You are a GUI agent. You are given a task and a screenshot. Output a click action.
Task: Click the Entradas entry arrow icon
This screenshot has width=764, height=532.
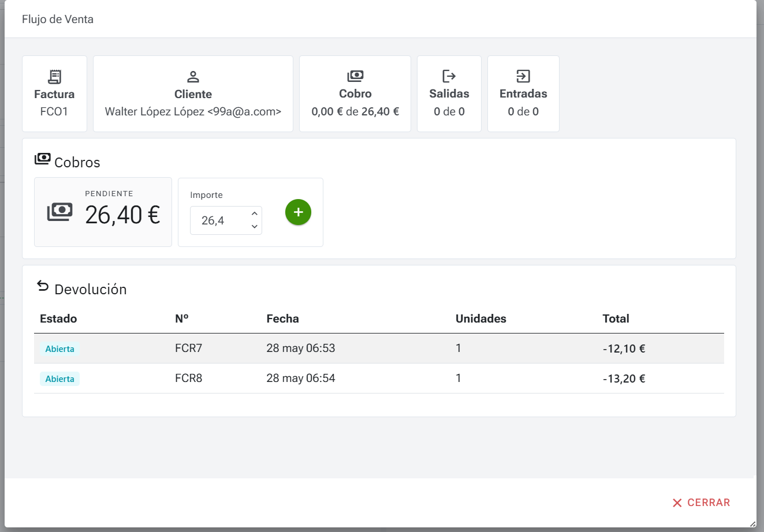tap(523, 76)
